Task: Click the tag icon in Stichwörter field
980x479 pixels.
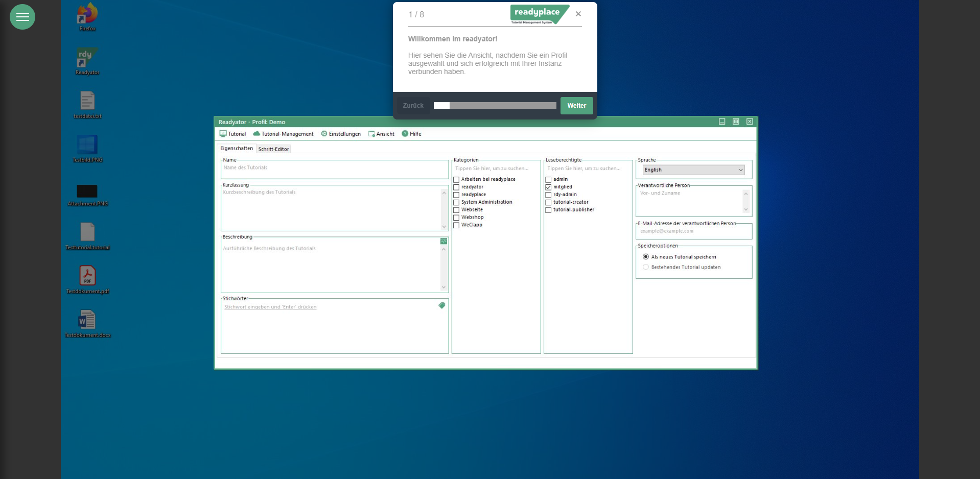Action: pos(442,305)
